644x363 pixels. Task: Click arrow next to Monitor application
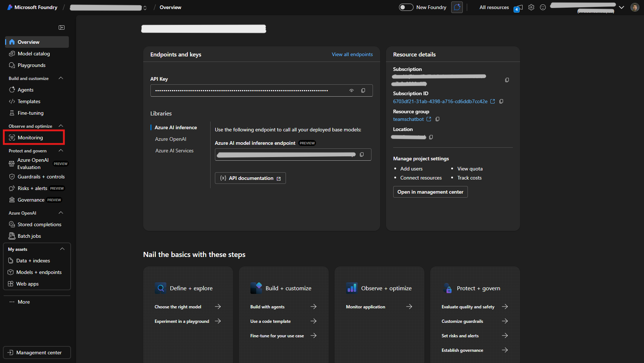[x=409, y=307]
